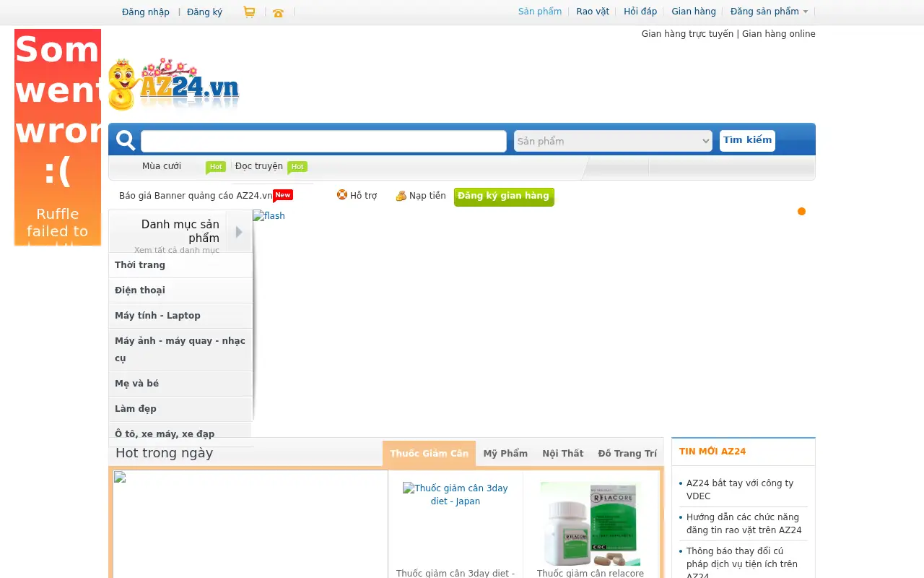
Task: Click the Hỗ trợ lifebuoy icon
Action: [x=342, y=194]
